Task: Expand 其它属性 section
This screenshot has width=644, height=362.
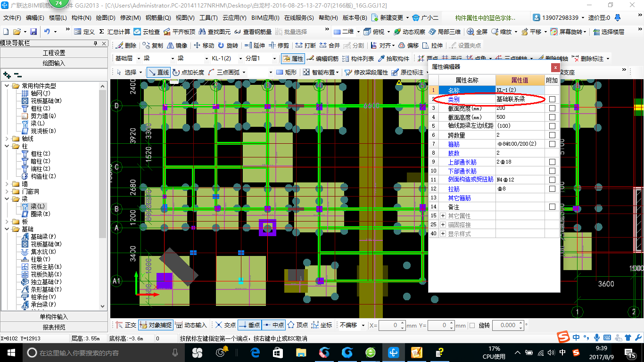Action: coord(443,216)
